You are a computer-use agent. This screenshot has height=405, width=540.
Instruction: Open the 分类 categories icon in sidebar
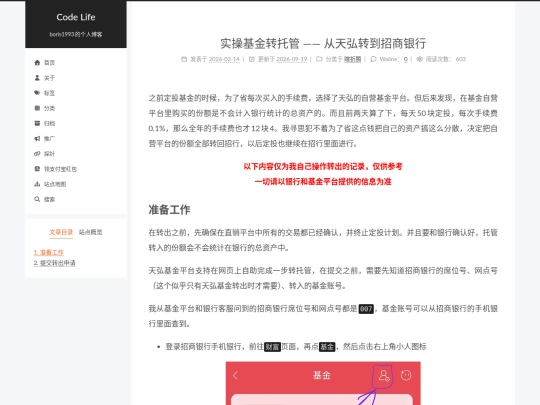(x=37, y=108)
